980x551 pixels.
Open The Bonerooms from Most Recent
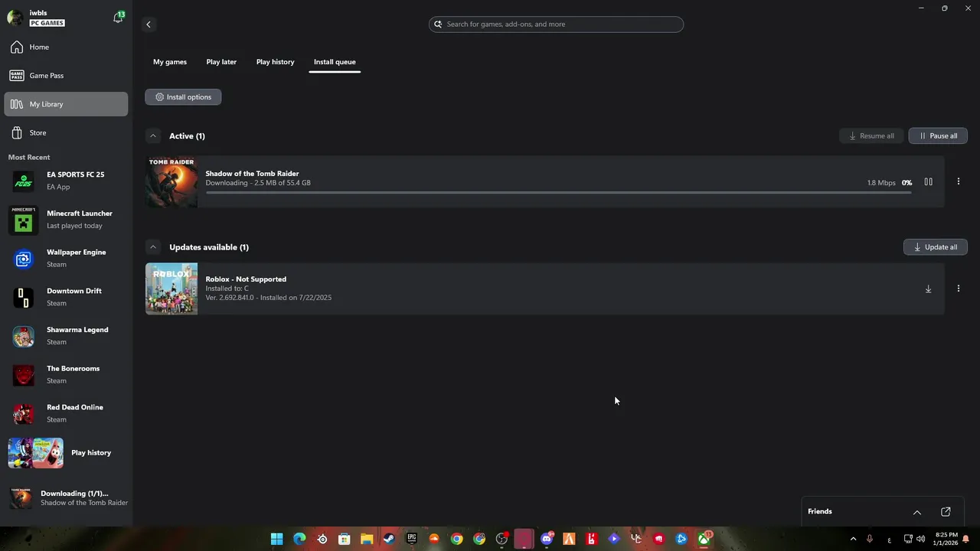pos(66,375)
